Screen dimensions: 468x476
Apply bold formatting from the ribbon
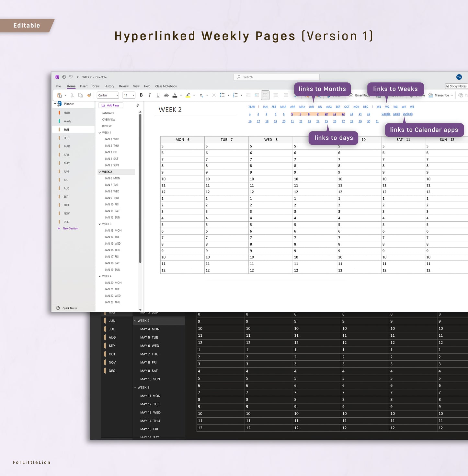(141, 95)
